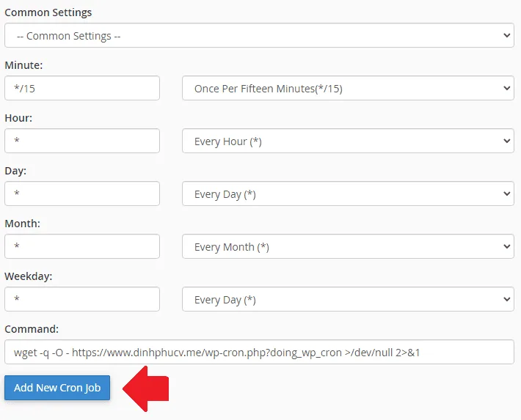Screen dimensions: 521x420
Task: Click the Minute label text
Action: coord(23,65)
